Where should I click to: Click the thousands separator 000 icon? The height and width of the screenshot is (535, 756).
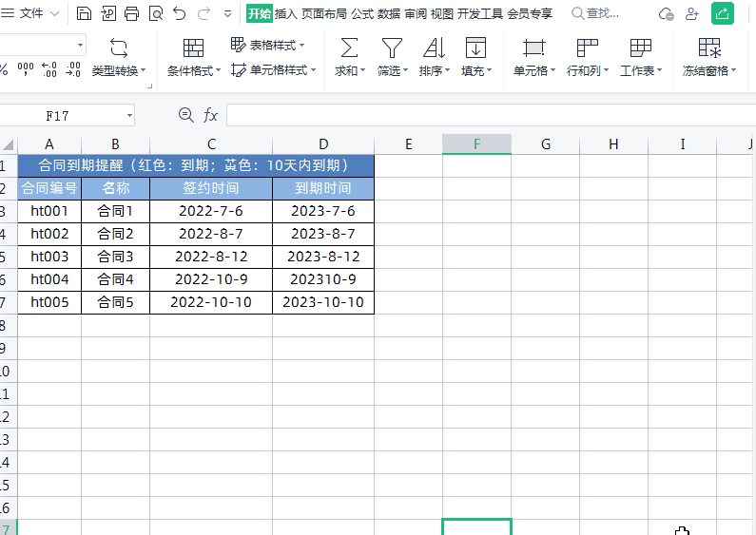coord(26,70)
